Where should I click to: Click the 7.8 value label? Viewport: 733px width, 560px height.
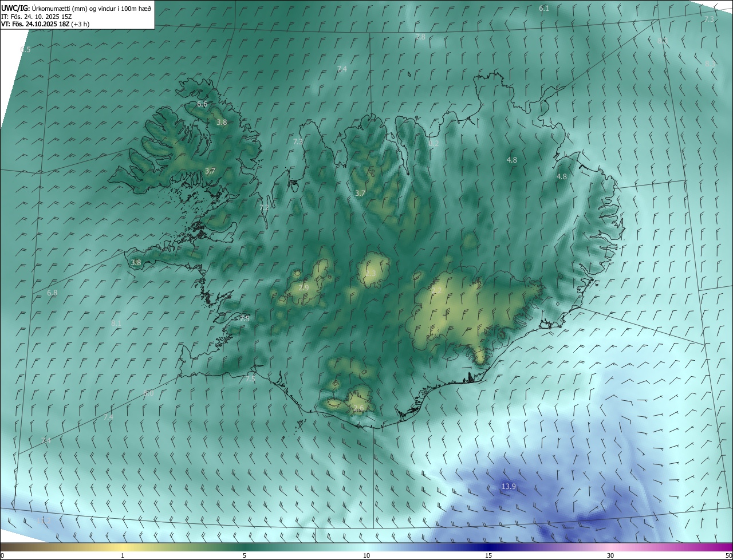point(420,37)
